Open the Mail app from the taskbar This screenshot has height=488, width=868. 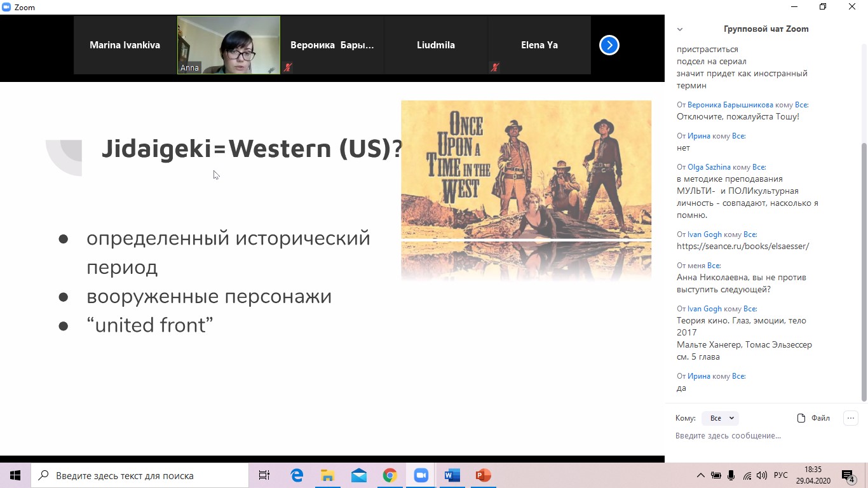[x=358, y=475]
